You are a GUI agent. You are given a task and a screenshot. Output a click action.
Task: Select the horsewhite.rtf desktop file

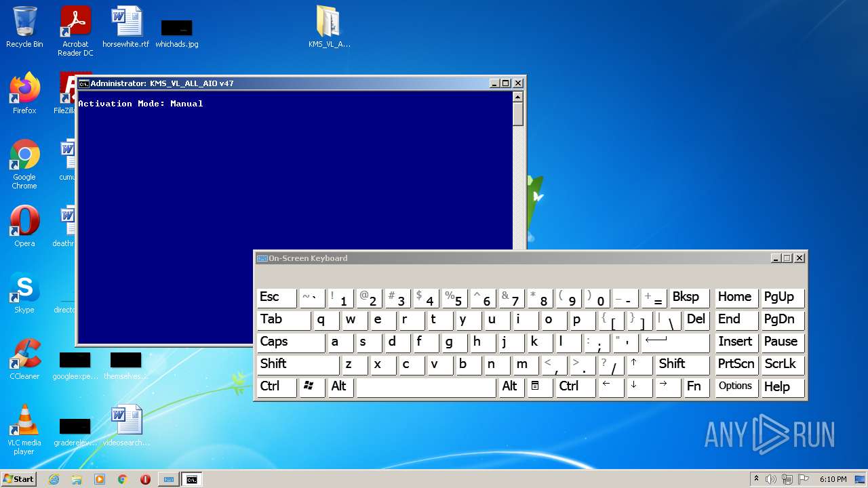point(126,27)
